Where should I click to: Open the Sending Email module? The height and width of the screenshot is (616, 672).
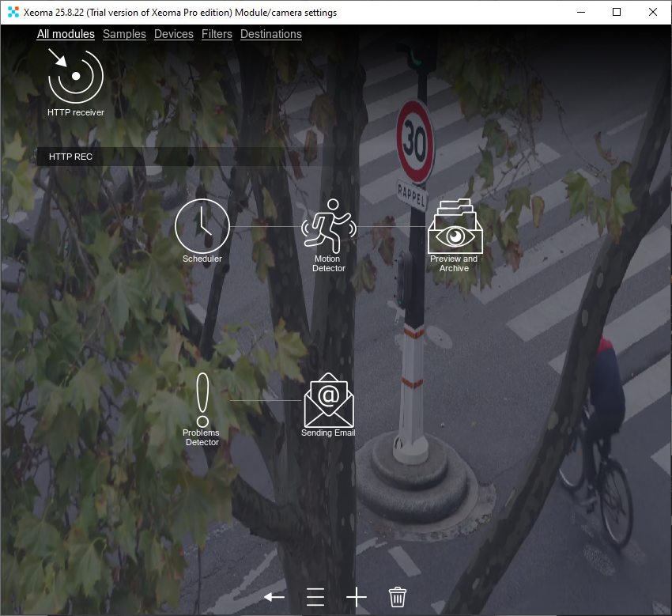(x=329, y=401)
